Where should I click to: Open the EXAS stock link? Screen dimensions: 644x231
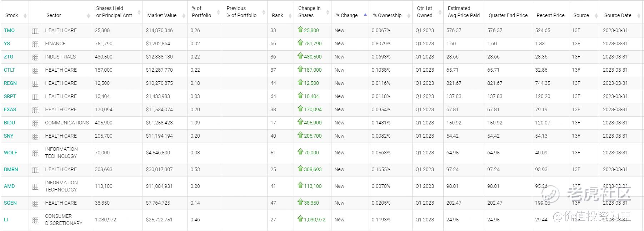(x=10, y=109)
